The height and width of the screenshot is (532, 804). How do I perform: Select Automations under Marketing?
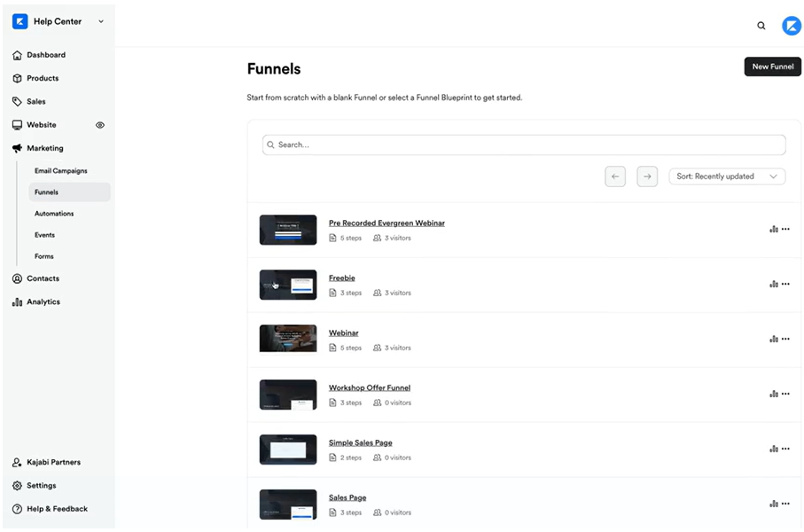(x=54, y=214)
